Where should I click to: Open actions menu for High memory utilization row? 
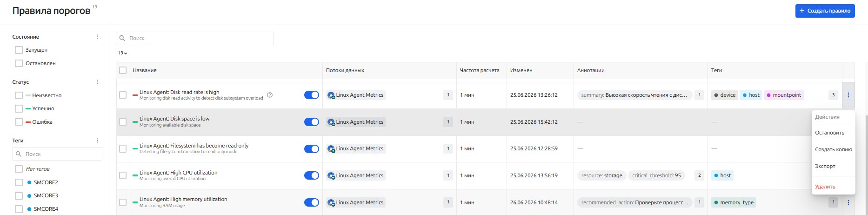tap(848, 202)
